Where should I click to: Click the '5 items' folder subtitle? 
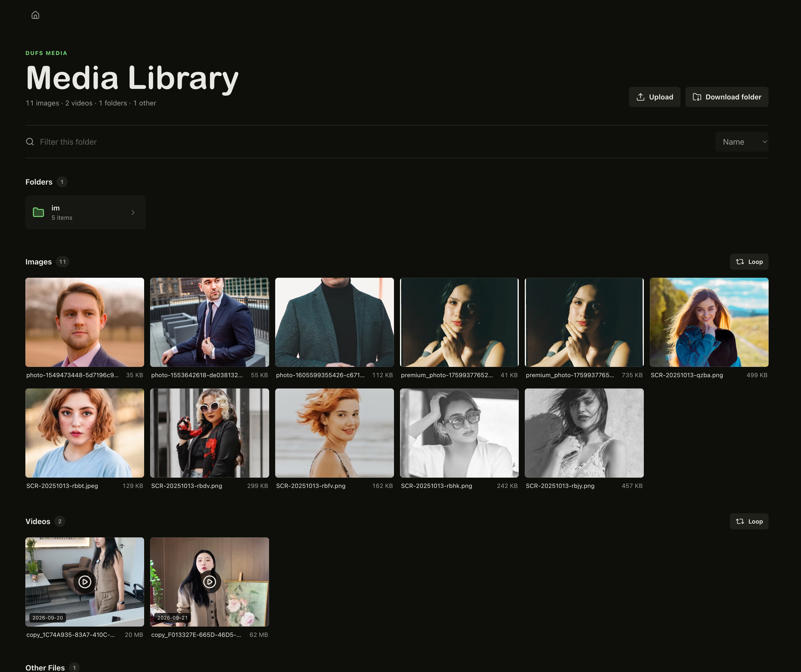click(x=62, y=218)
